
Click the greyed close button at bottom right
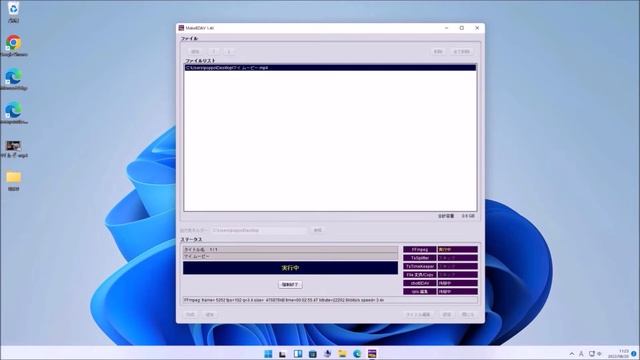tap(467, 315)
